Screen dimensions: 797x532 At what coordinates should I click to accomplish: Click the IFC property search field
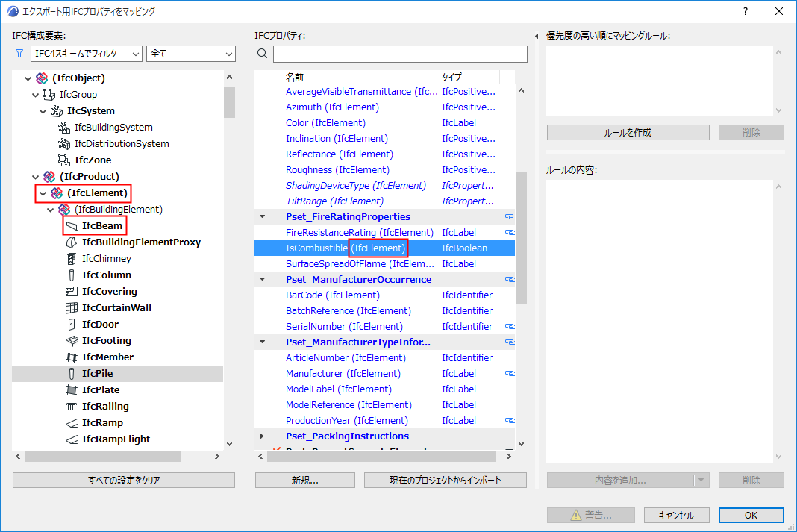400,54
